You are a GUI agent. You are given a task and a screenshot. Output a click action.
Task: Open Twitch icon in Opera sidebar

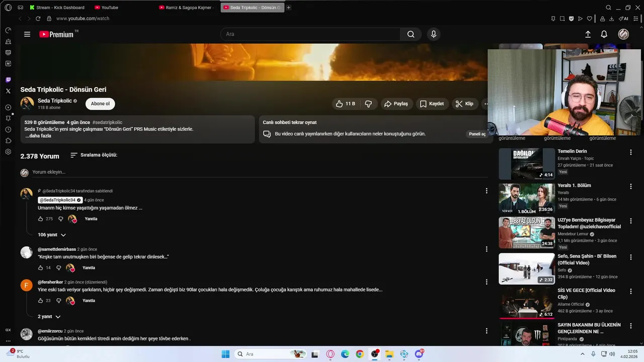(8, 80)
